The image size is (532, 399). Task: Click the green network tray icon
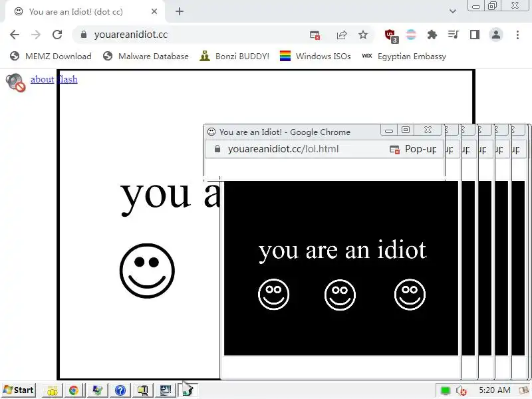click(x=445, y=390)
